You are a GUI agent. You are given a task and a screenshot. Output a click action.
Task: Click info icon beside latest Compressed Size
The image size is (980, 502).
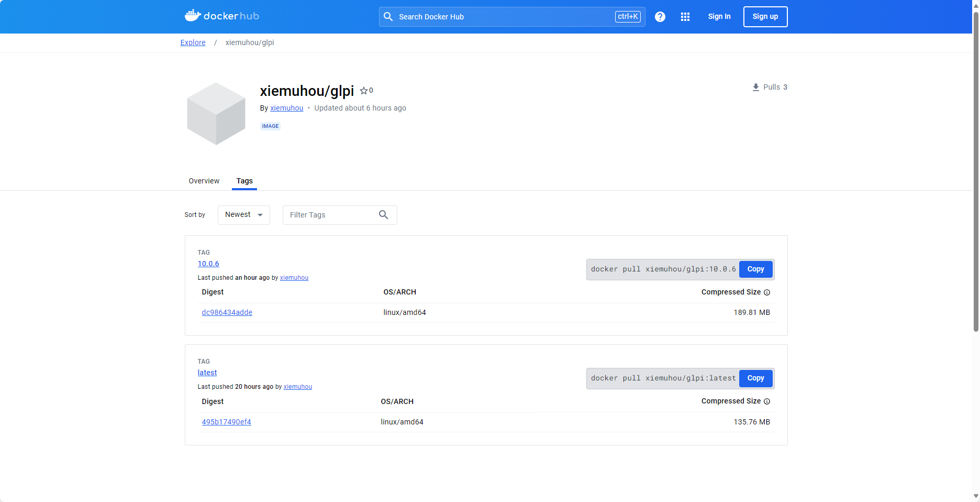767,401
